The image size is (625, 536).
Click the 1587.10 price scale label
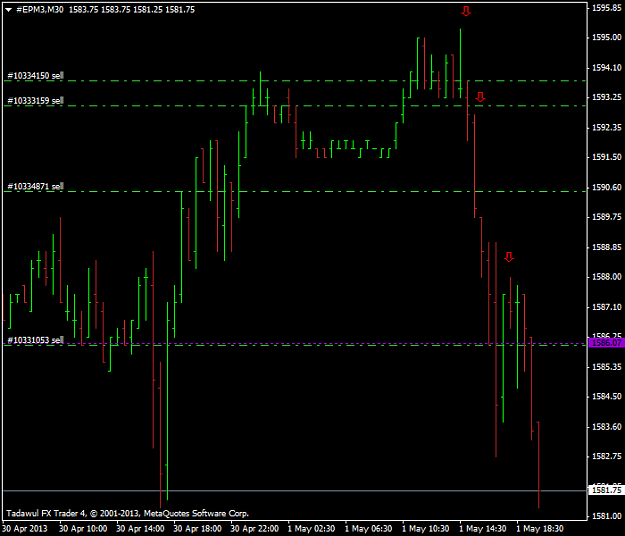pyautogui.click(x=607, y=307)
